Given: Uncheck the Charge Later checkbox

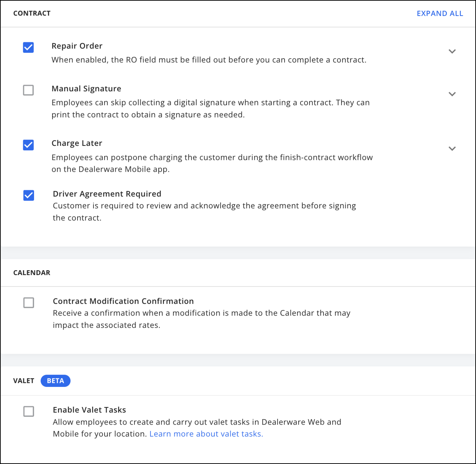Looking at the screenshot, I should (x=28, y=145).
